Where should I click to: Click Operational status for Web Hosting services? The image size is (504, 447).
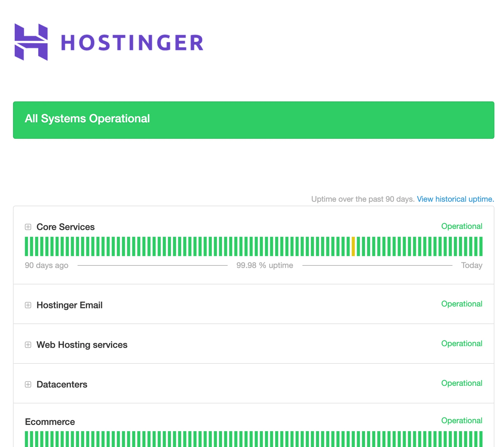click(x=461, y=344)
